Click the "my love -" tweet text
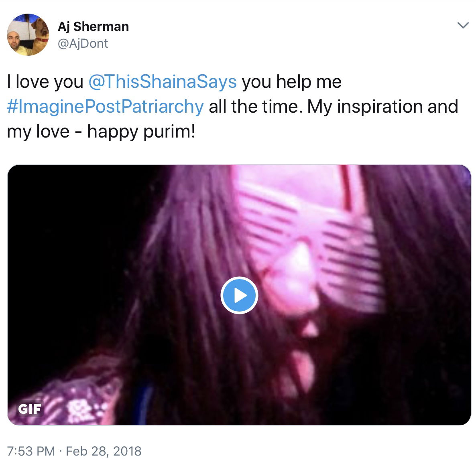 click(x=45, y=132)
